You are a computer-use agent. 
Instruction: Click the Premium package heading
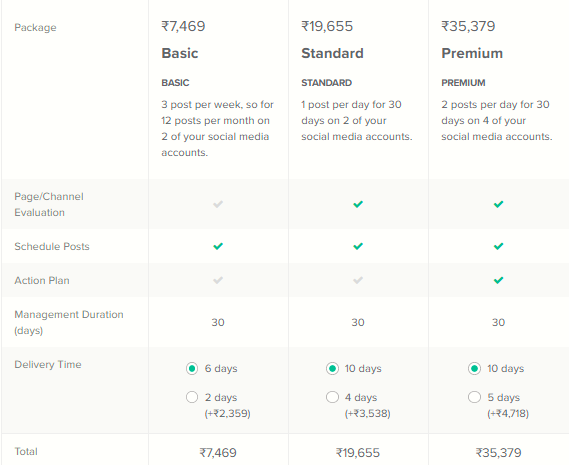coord(472,53)
